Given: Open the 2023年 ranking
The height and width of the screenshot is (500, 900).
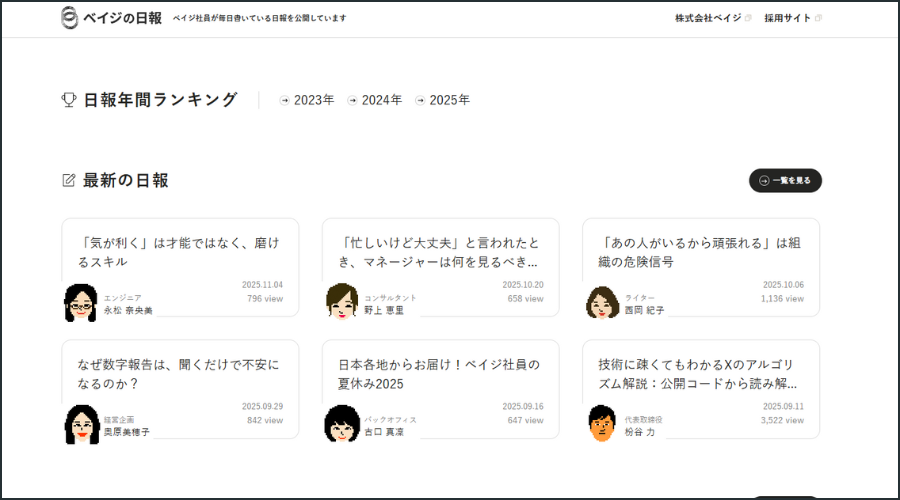Looking at the screenshot, I should point(313,100).
